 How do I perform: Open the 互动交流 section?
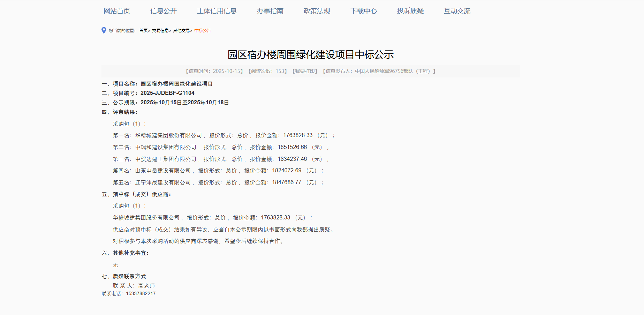(x=457, y=11)
